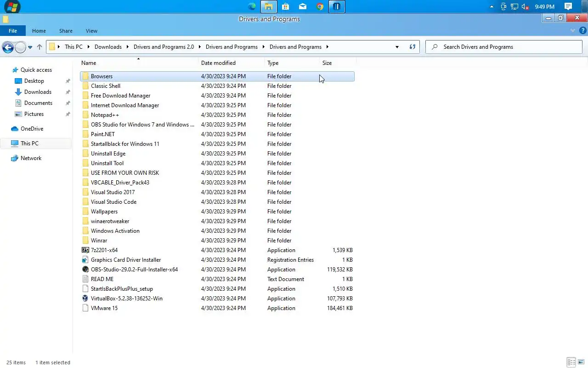
Task: Select Internet Download Manager folder name
Action: click(125, 105)
